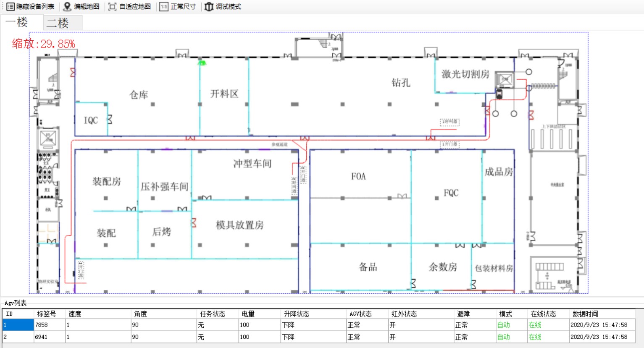Click the circular station marker above the black AGV
644x348 pixels.
pyautogui.click(x=528, y=71)
